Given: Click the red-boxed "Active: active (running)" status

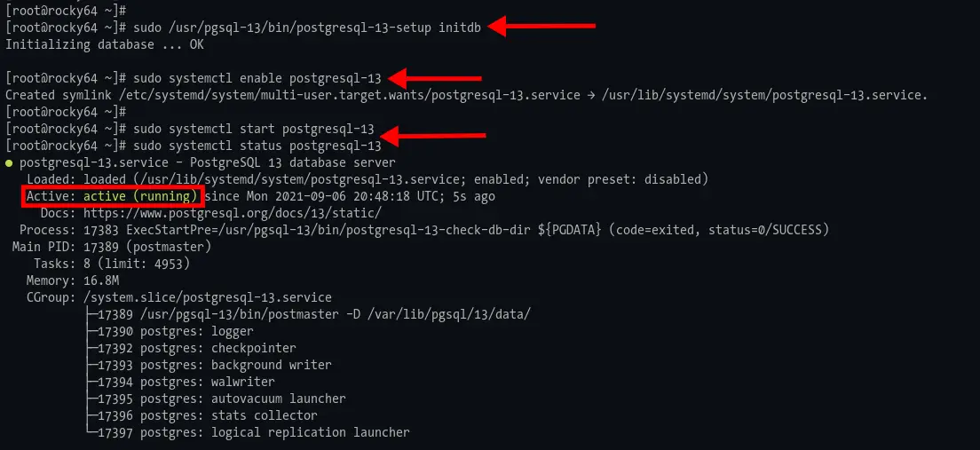Looking at the screenshot, I should (x=114, y=196).
